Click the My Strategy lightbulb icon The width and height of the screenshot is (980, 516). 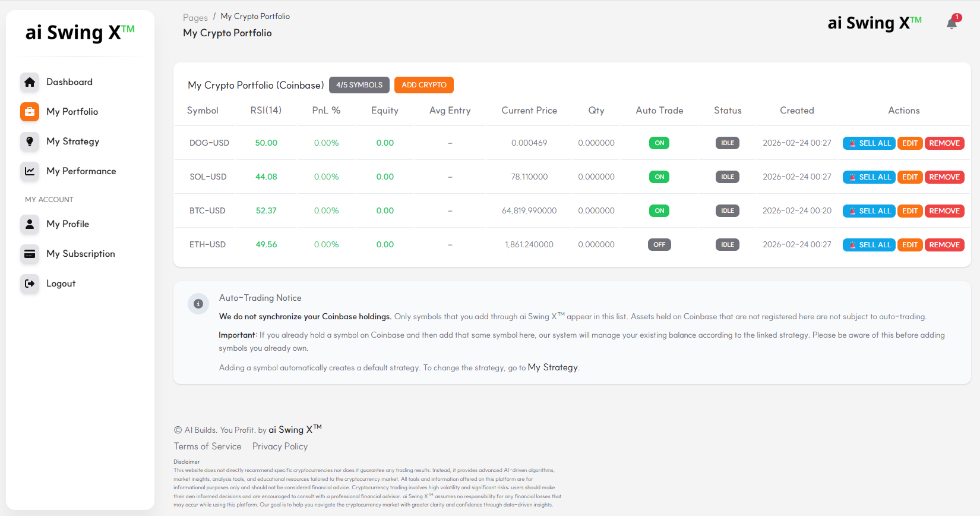[x=30, y=141]
